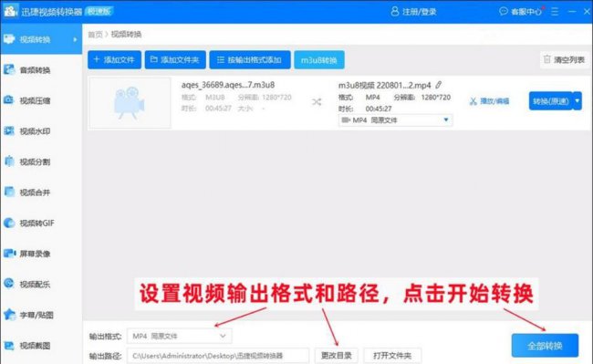
Task: Open the 视频转换 sidebar section
Action: tap(41, 39)
